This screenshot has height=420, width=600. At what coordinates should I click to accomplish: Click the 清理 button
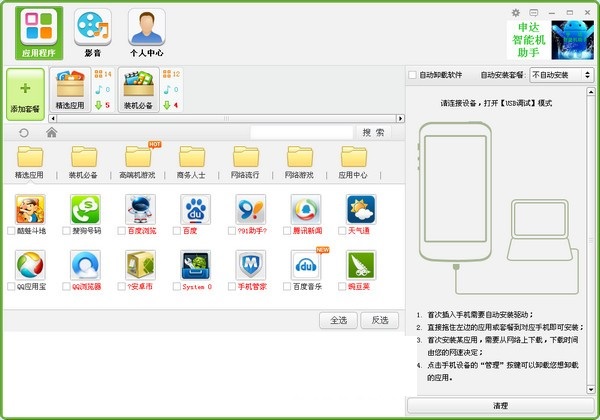[x=500, y=405]
